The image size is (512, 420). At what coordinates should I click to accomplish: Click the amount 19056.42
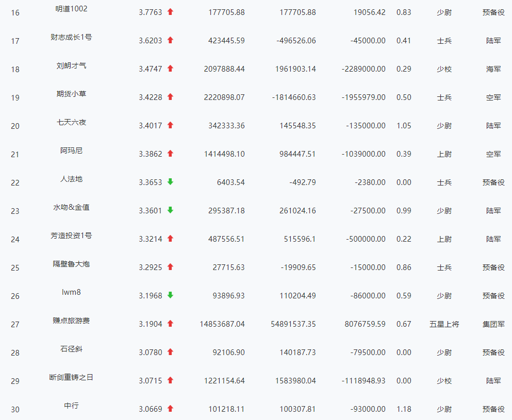369,12
